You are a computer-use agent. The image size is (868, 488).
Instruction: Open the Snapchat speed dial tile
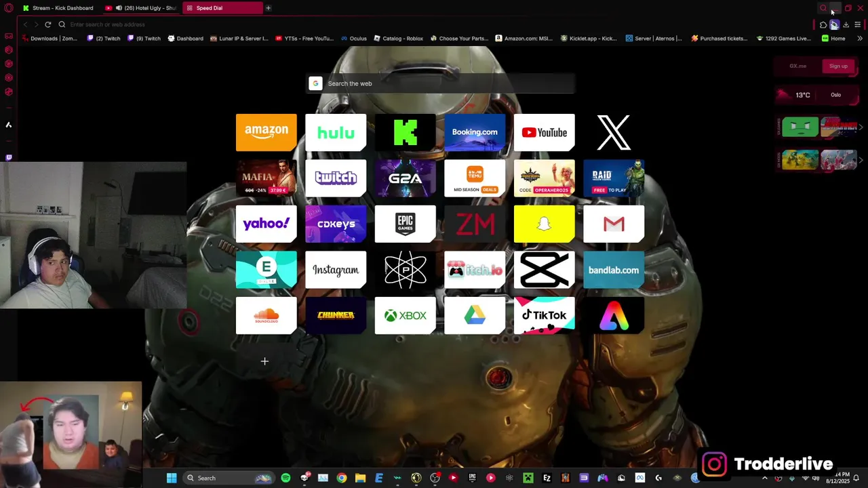pos(544,224)
